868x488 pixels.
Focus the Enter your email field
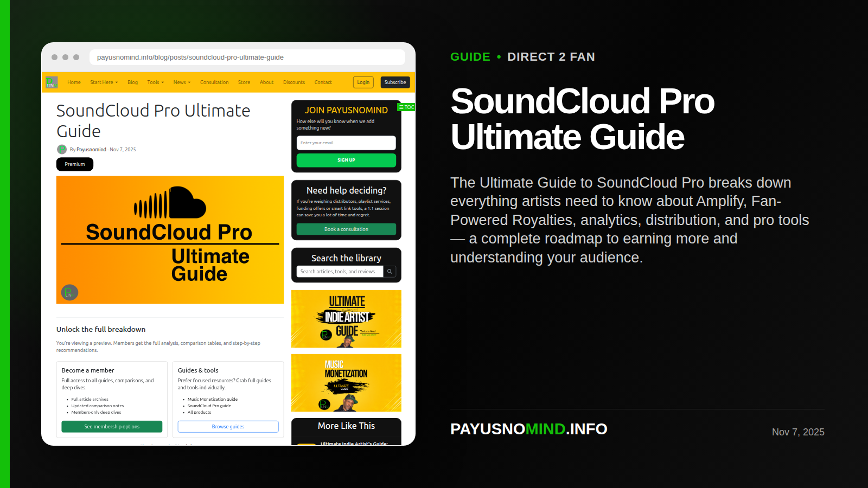point(346,143)
